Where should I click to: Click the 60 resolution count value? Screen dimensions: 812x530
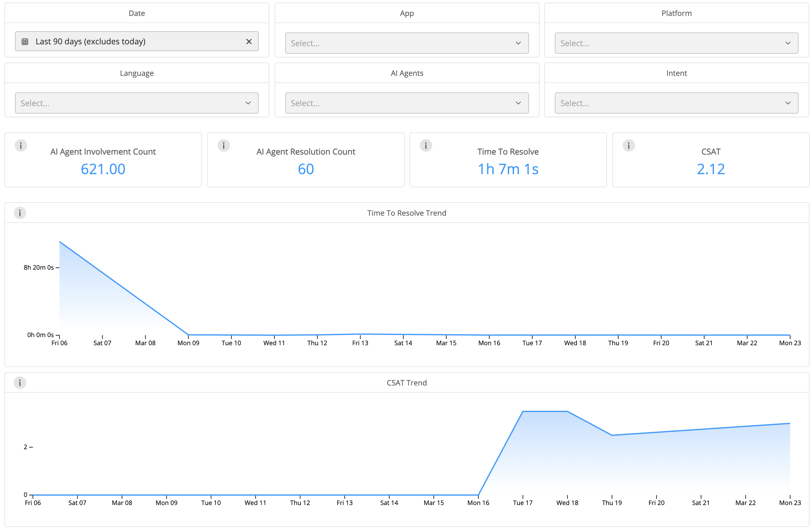[306, 169]
